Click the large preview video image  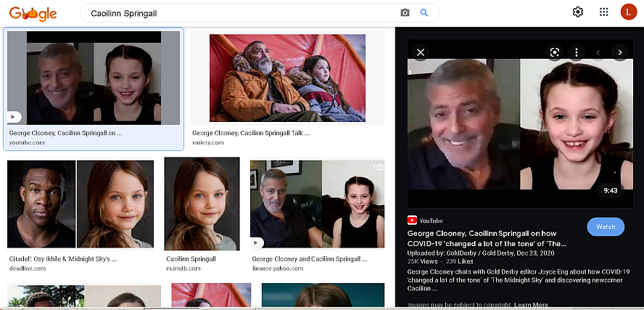[521, 123]
